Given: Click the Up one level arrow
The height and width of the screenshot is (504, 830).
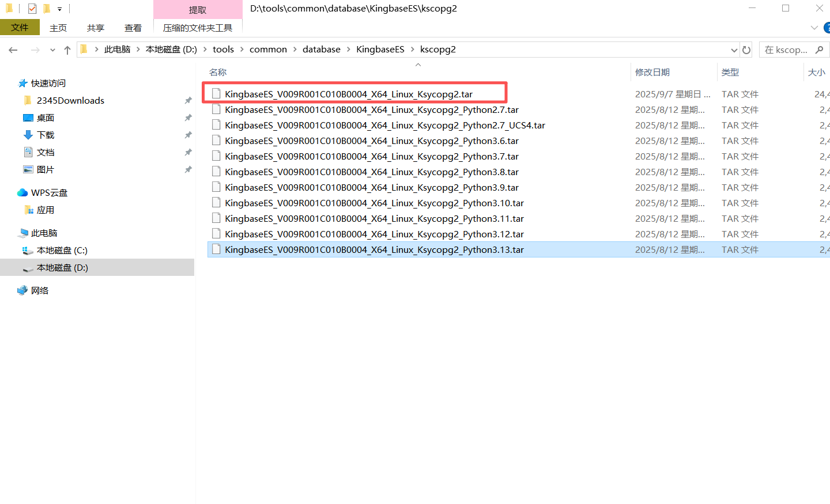Looking at the screenshot, I should 67,50.
